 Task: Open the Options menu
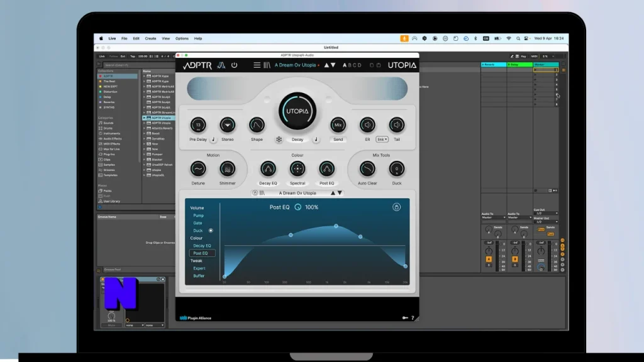182,38
